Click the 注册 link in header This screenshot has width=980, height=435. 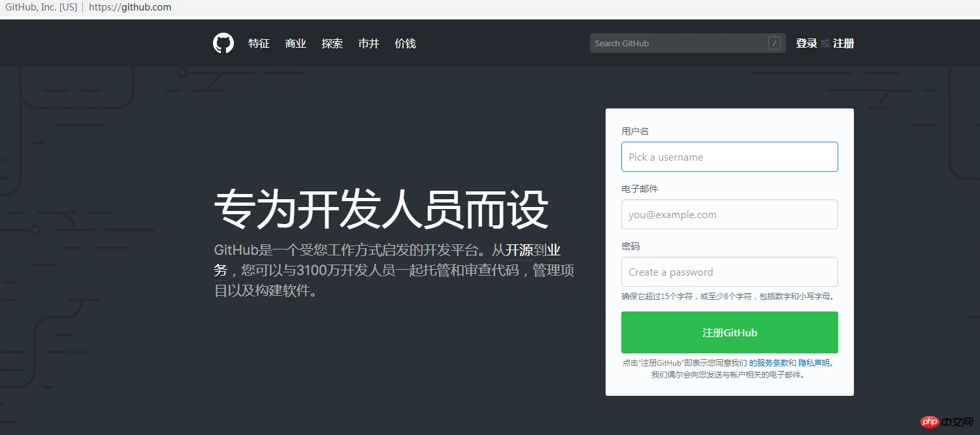pos(843,43)
